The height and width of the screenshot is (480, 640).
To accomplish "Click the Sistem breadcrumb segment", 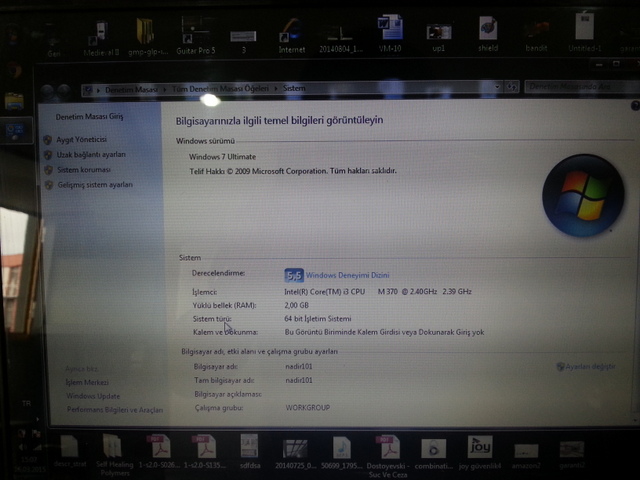I will (294, 89).
